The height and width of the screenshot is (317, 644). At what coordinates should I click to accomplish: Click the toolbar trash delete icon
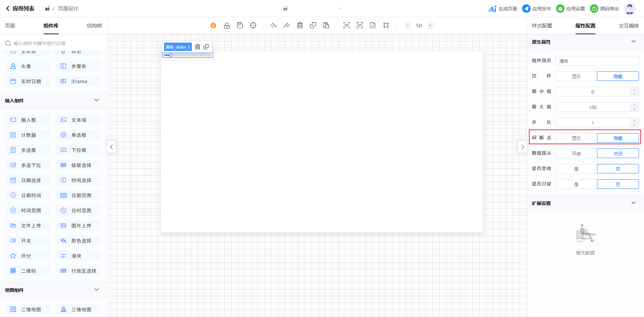[x=300, y=25]
